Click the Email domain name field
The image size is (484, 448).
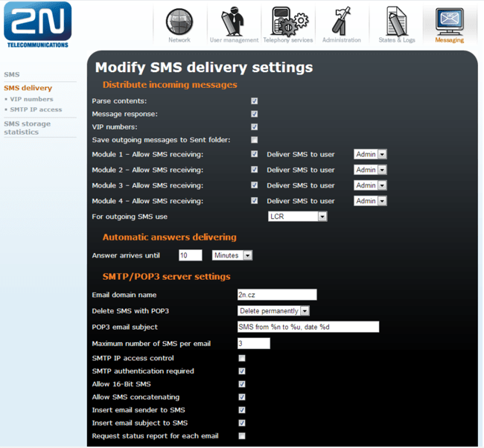(x=277, y=295)
